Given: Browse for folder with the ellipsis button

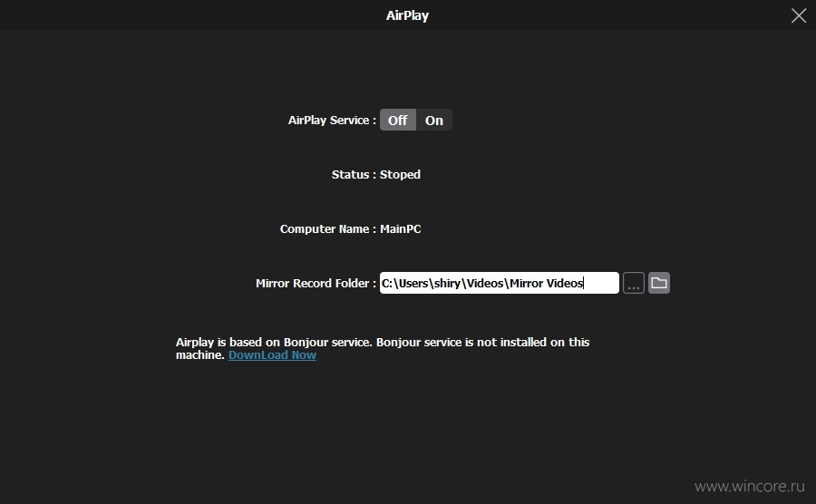Looking at the screenshot, I should coord(634,283).
